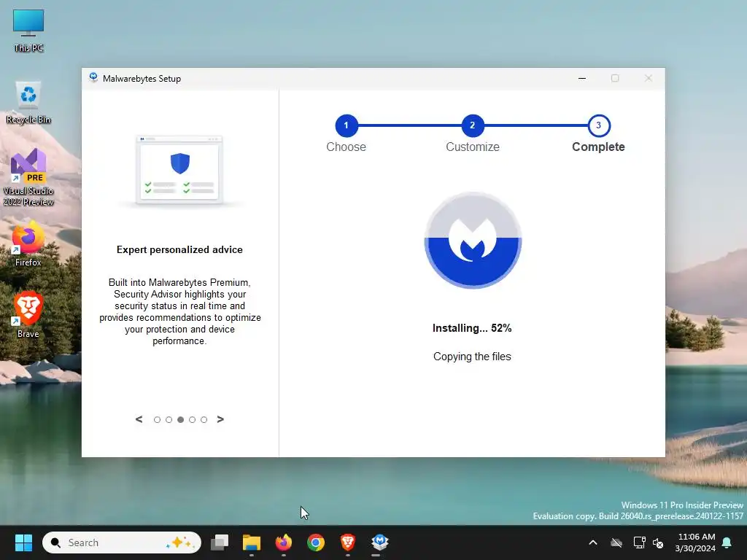Select the Recycle Bin desktop icon
The width and height of the screenshot is (747, 560).
(x=28, y=102)
